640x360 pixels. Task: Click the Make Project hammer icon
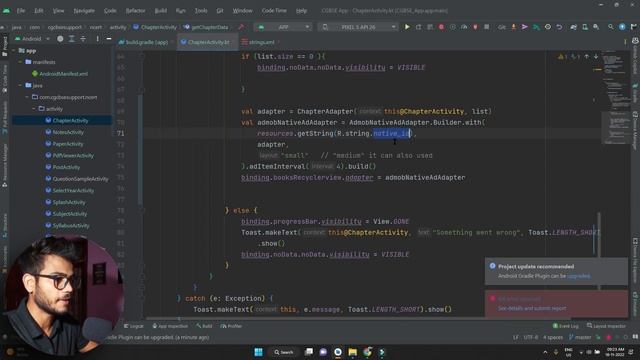coord(241,27)
